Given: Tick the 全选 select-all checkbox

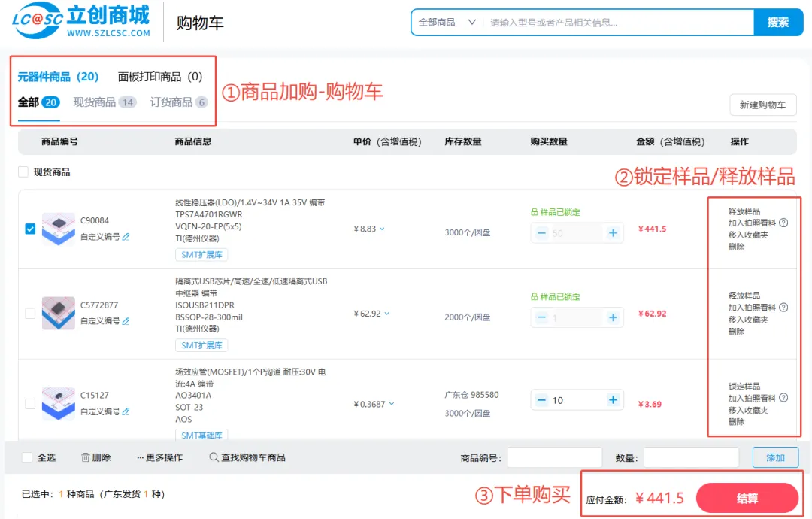Looking at the screenshot, I should (27, 457).
